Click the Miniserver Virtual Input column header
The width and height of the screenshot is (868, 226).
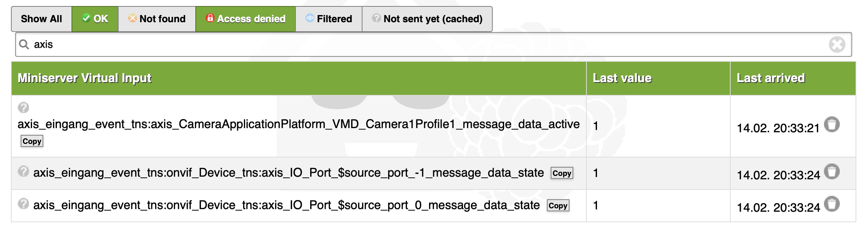click(x=85, y=78)
